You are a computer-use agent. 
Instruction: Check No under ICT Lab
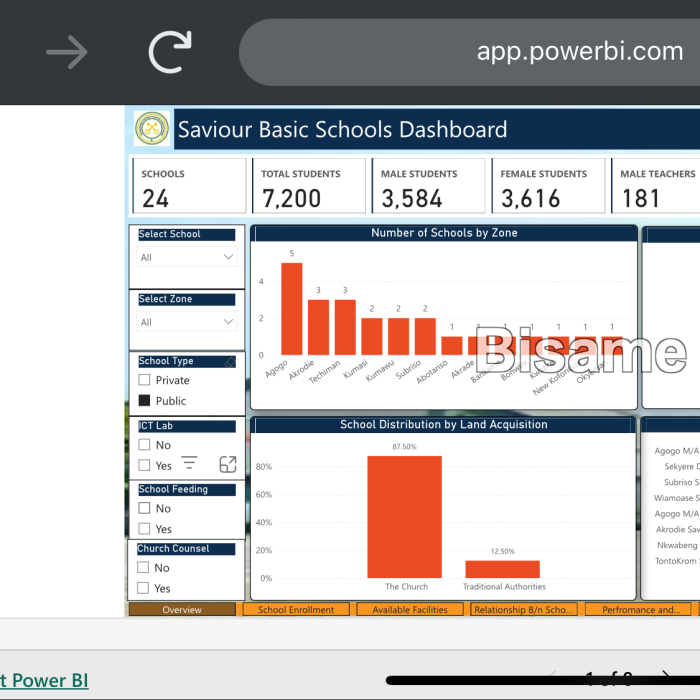pos(144,445)
